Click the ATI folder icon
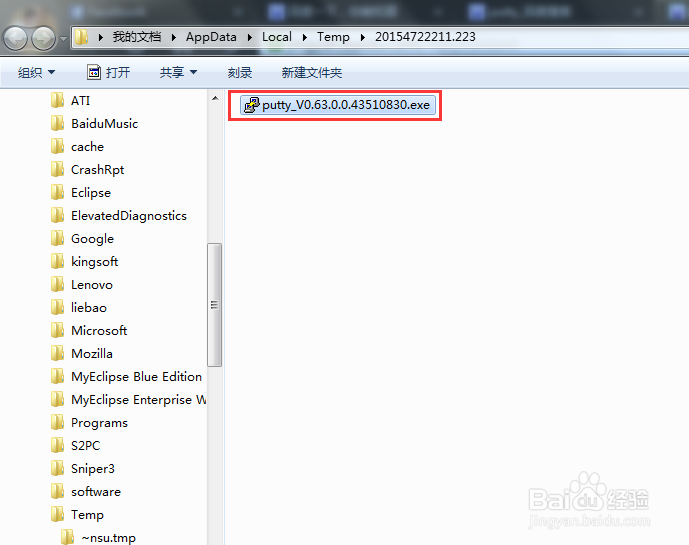This screenshot has width=689, height=545. point(58,100)
